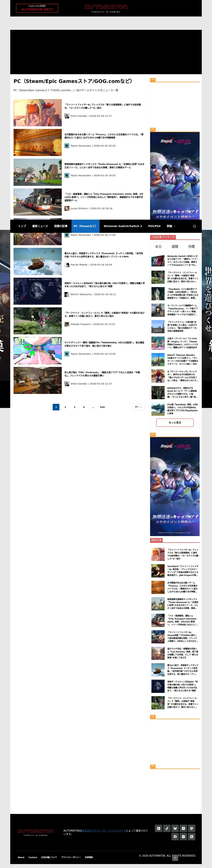Click Hideaki Fujiwara's author avatar
The width and height of the screenshot is (212, 868).
(67, 324)
